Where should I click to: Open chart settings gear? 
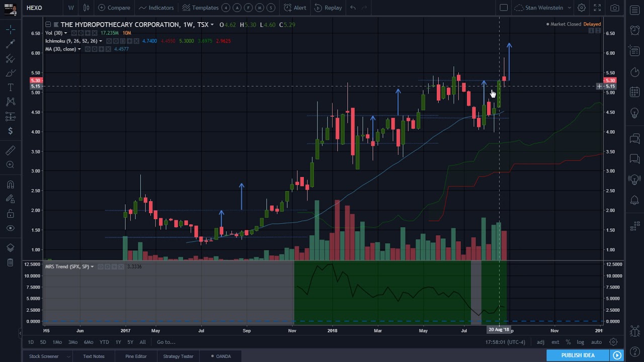click(x=582, y=8)
